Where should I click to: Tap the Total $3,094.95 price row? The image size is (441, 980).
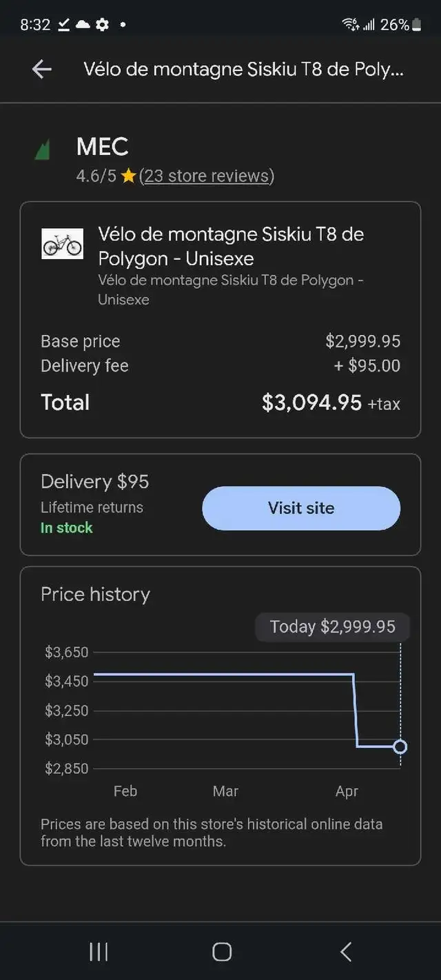220,403
